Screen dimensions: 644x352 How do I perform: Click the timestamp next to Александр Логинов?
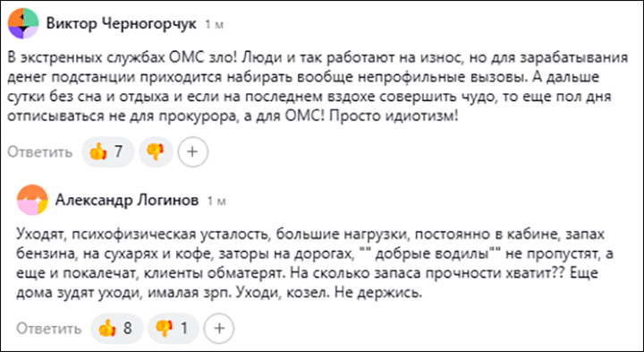216,202
